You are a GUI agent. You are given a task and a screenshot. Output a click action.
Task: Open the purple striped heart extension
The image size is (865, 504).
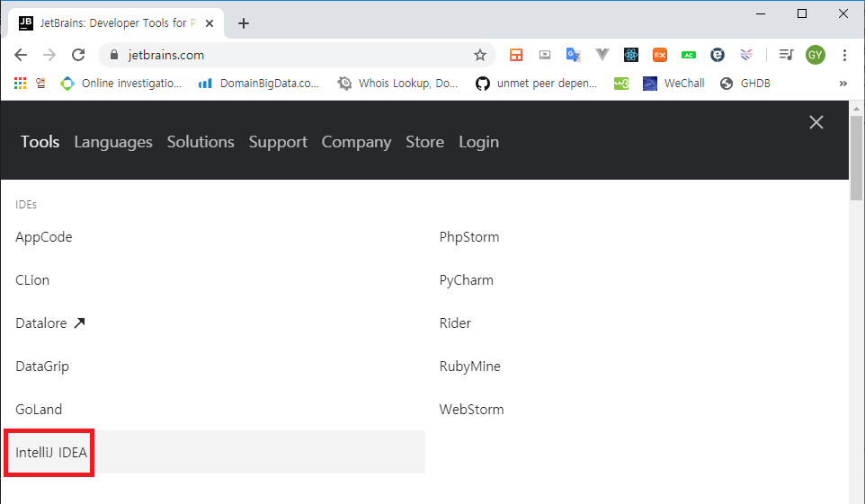point(746,55)
